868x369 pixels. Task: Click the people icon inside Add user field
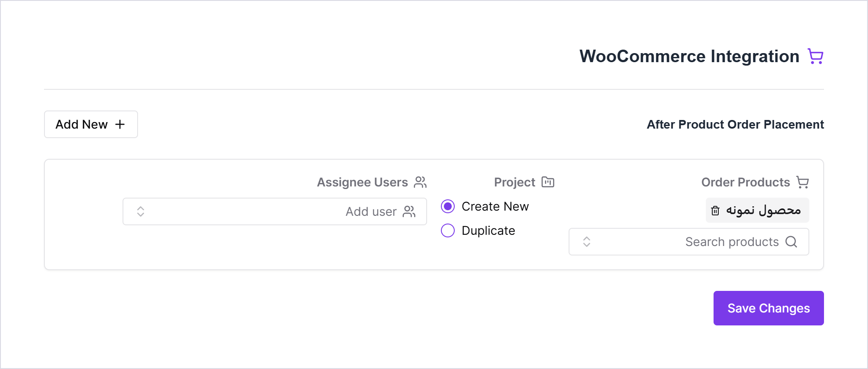(409, 211)
